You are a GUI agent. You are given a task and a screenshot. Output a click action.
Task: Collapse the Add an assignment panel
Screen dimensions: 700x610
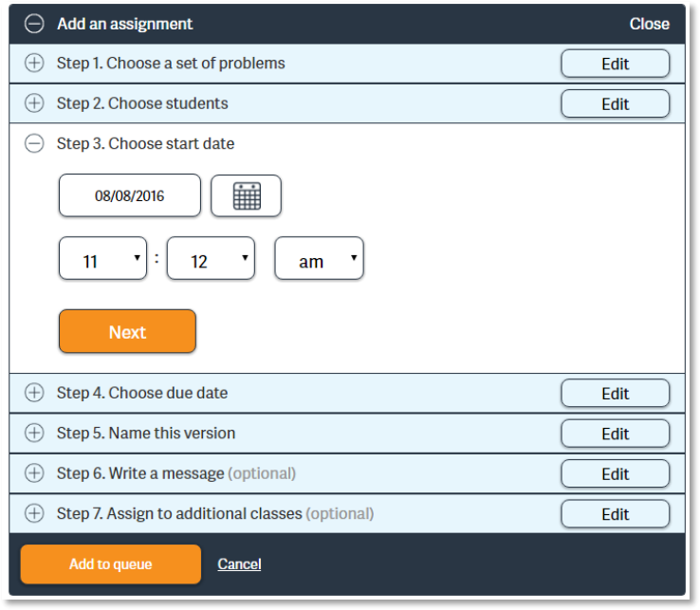point(34,24)
